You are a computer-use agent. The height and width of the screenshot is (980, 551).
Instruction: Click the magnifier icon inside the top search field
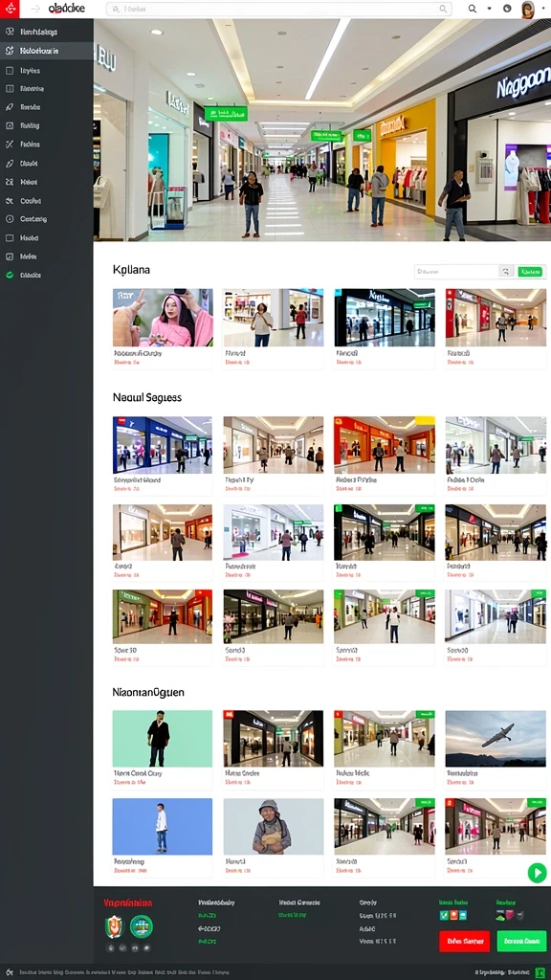[x=443, y=9]
